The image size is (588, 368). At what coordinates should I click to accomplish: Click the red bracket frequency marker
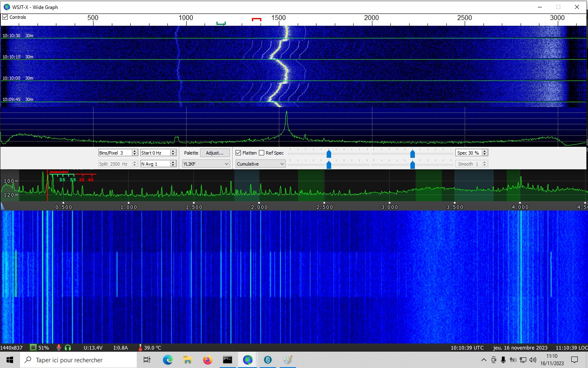point(256,19)
